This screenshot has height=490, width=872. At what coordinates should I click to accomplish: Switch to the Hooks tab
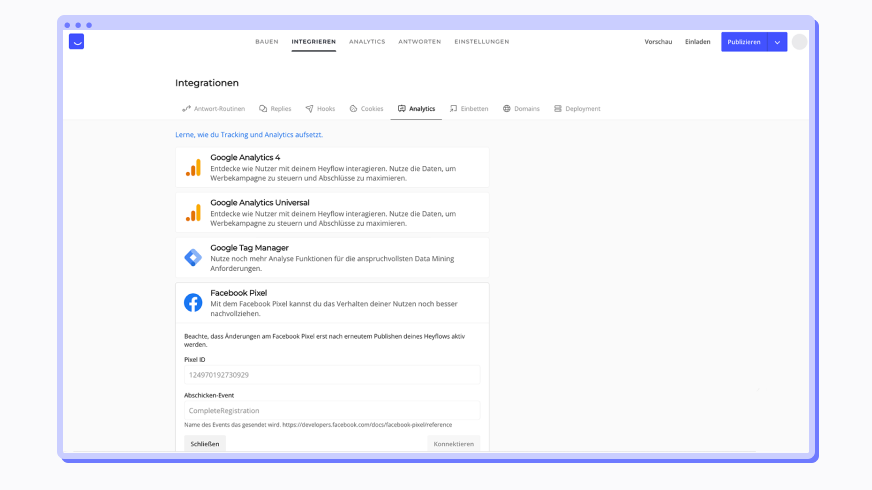pos(320,108)
